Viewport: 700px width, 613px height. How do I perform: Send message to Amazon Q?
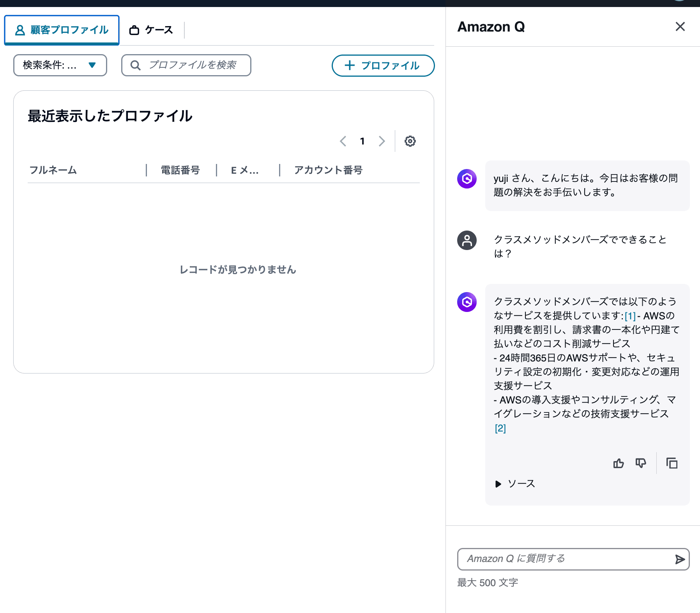tap(680, 559)
